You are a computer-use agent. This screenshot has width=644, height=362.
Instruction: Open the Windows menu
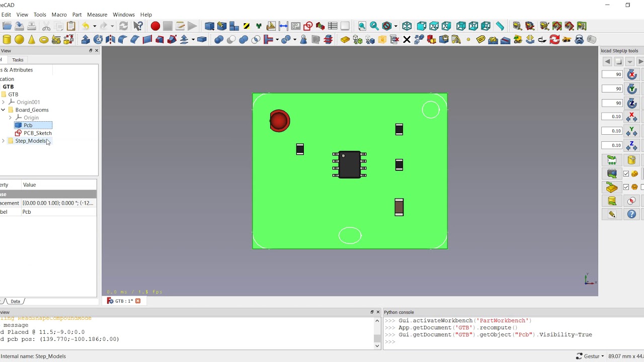124,15
